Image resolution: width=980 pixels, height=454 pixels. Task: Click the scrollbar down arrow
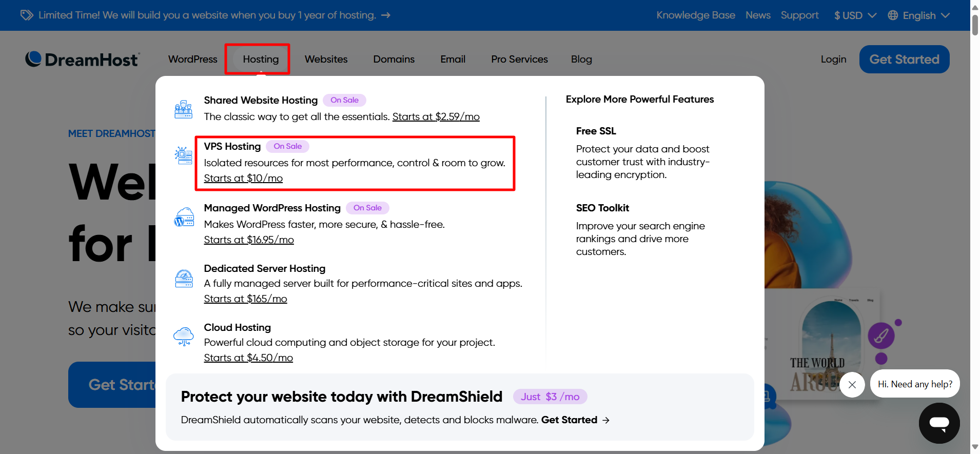coord(975,447)
